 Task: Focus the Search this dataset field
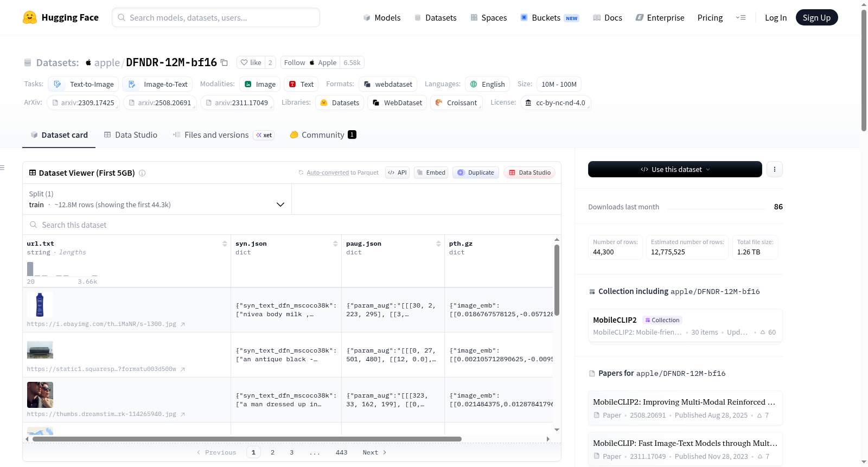292,225
